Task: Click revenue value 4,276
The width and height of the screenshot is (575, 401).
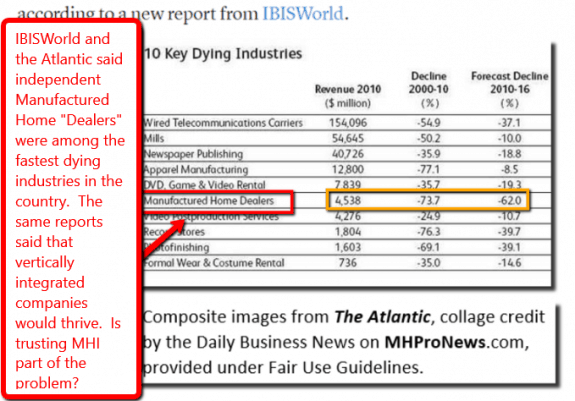Action: click(348, 216)
